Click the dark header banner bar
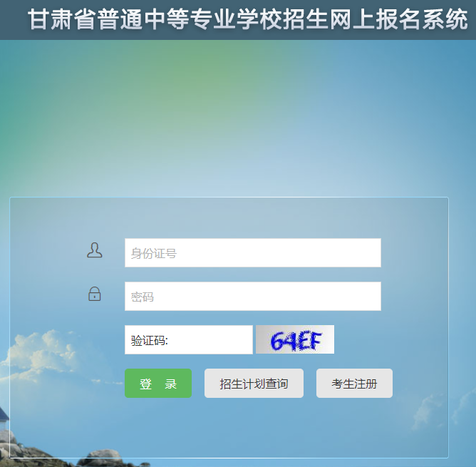Screen dimensions: 476x467 click(238, 20)
